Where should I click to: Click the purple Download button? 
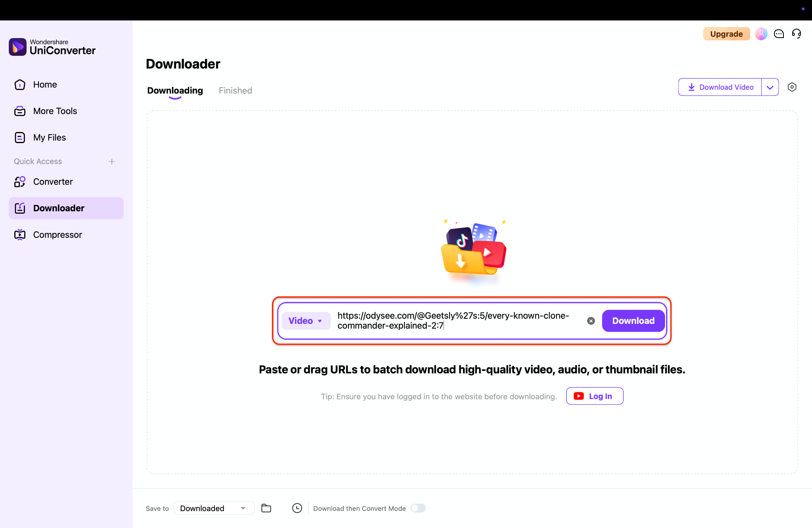click(x=633, y=321)
